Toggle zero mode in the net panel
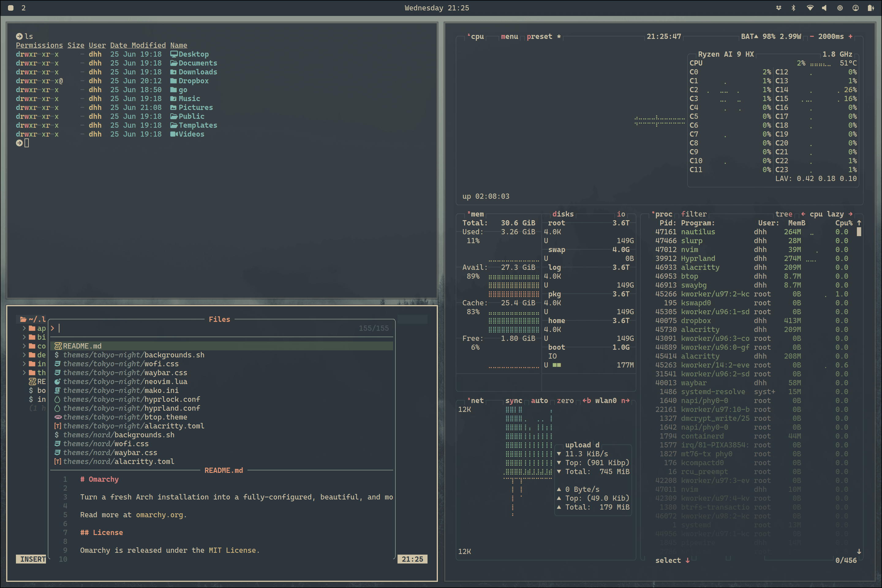Image resolution: width=882 pixels, height=588 pixels. point(565,401)
